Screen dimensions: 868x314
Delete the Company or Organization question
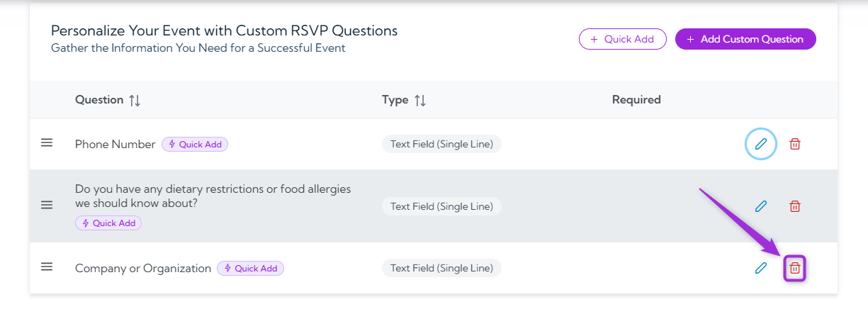pos(795,268)
